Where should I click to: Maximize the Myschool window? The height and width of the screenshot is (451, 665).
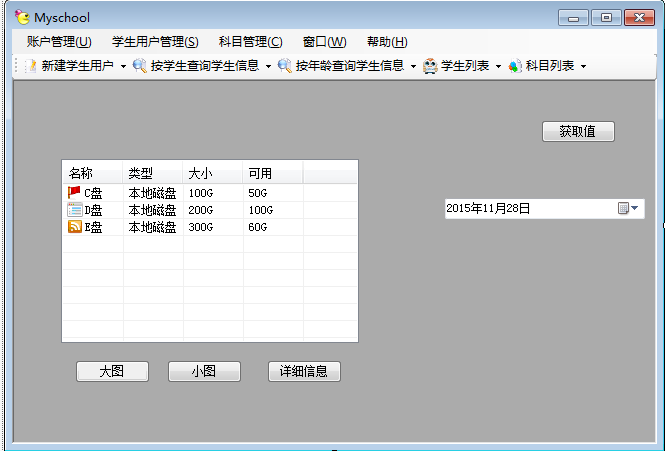(x=606, y=18)
